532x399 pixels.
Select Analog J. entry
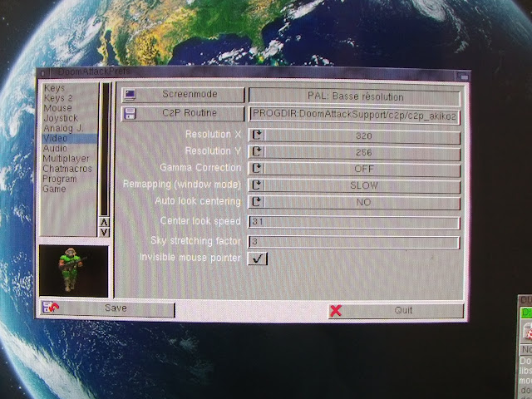pos(63,128)
